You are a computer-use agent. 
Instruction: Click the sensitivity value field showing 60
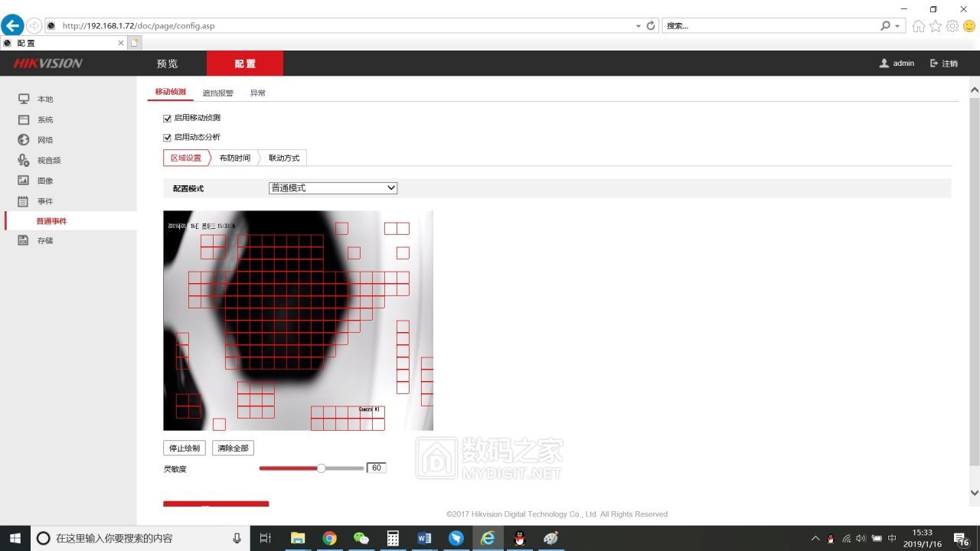pyautogui.click(x=376, y=468)
